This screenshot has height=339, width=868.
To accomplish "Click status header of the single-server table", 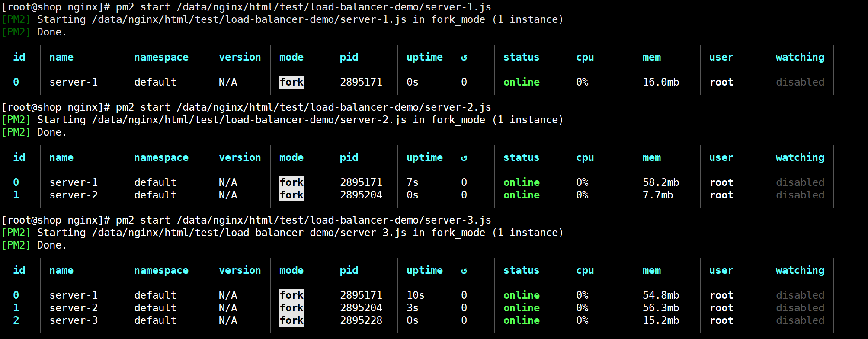I will coord(522,58).
